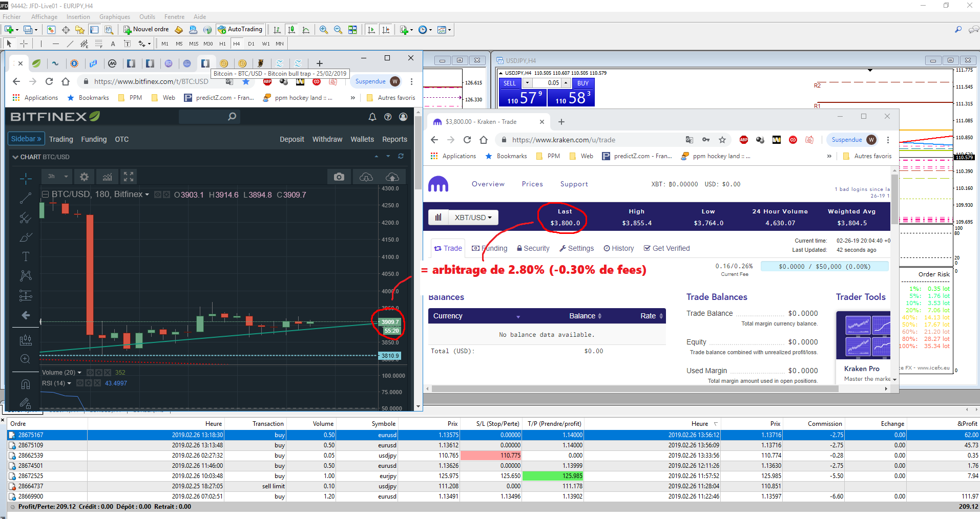Refresh the Bitfinex chart panel

[x=401, y=157]
